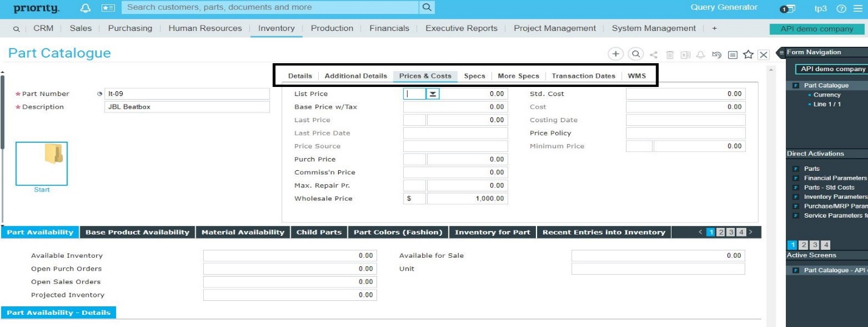Go to next sub-form tab set arrow

click(x=751, y=232)
